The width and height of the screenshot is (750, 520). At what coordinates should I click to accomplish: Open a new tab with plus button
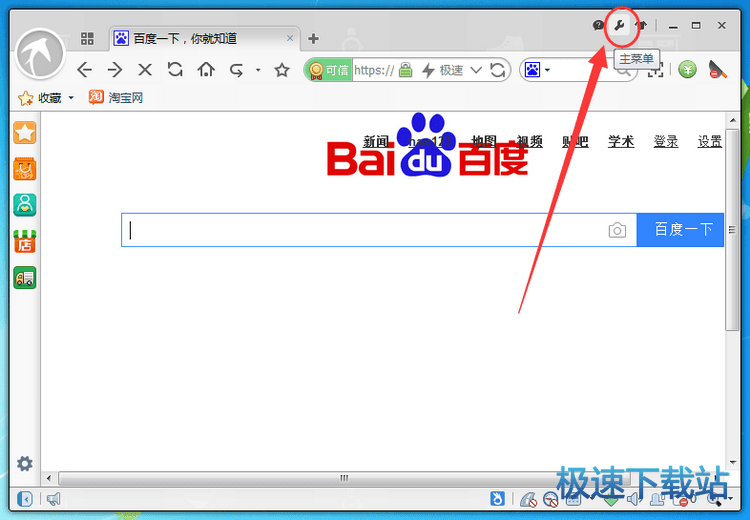click(313, 39)
